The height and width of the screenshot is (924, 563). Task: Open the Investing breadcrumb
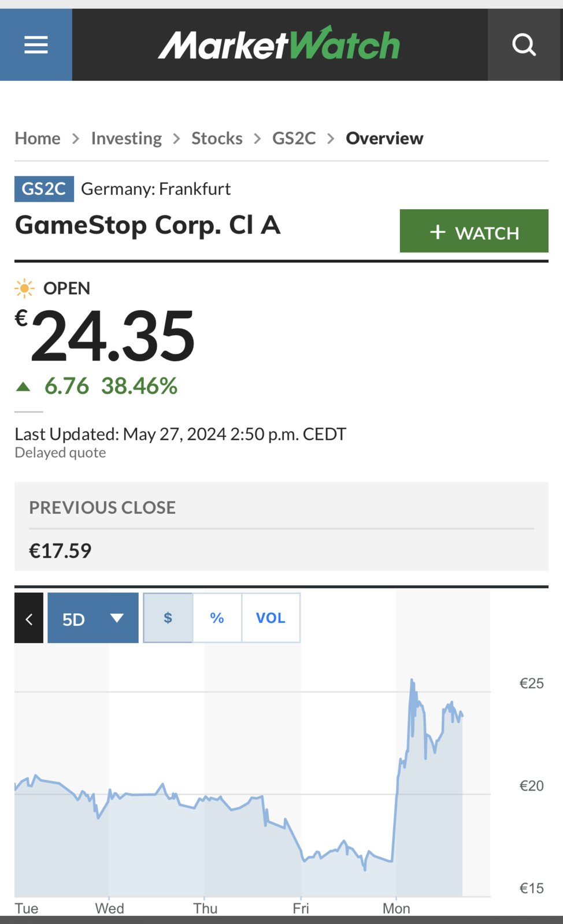coord(127,138)
